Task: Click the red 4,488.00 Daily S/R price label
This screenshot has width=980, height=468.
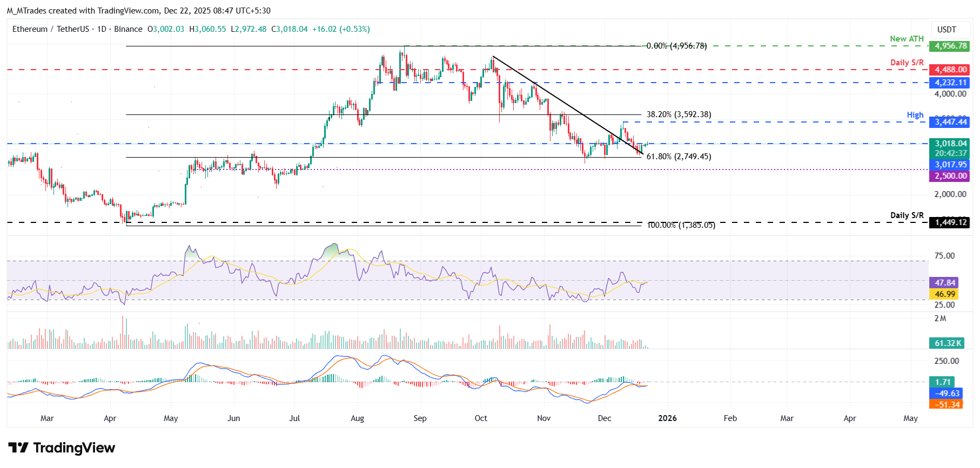Action: click(x=950, y=70)
